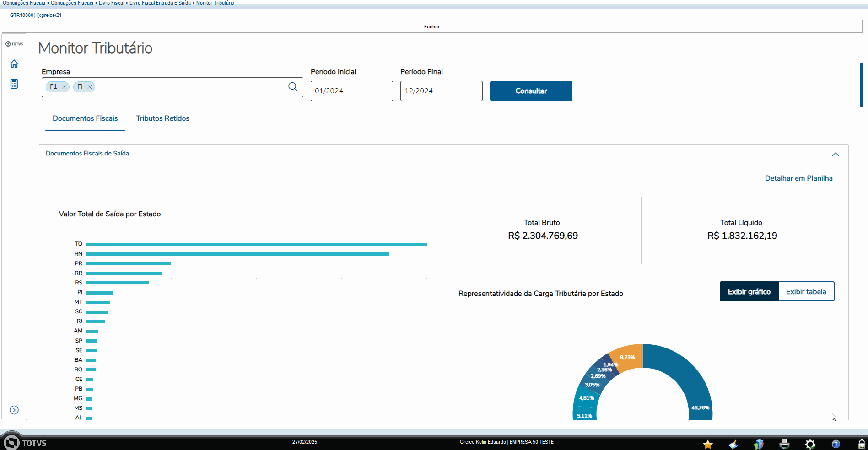Screen dimensions: 868x450
Task: Remove the FI company tag
Action: click(90, 87)
